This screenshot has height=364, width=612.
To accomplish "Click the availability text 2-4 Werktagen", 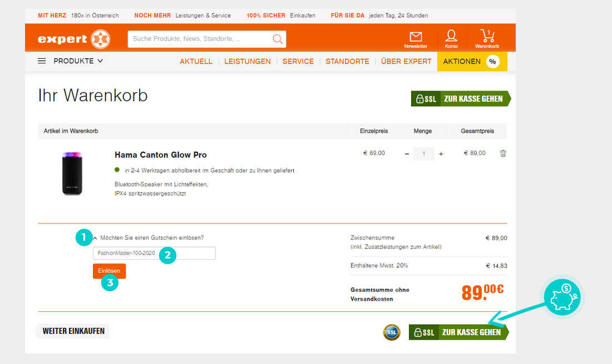I will (x=210, y=171).
